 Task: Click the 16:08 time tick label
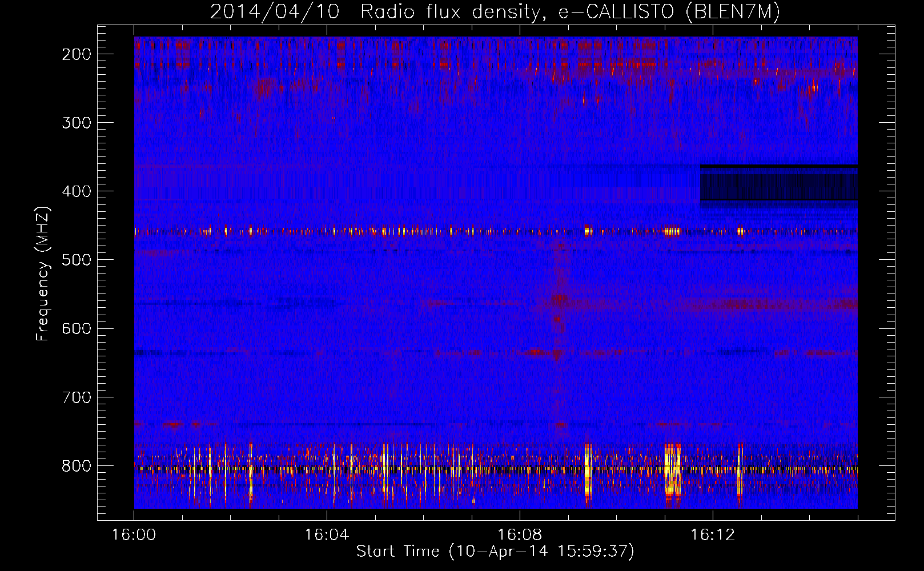[x=520, y=534]
